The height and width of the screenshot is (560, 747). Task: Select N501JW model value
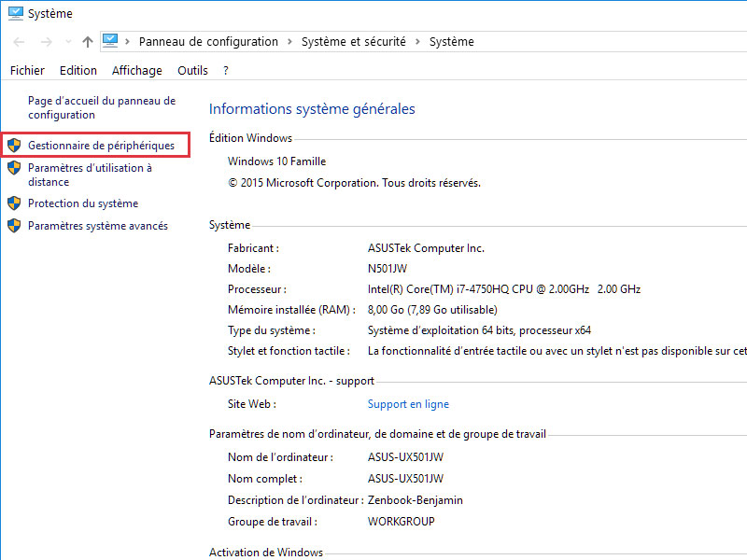pos(388,269)
